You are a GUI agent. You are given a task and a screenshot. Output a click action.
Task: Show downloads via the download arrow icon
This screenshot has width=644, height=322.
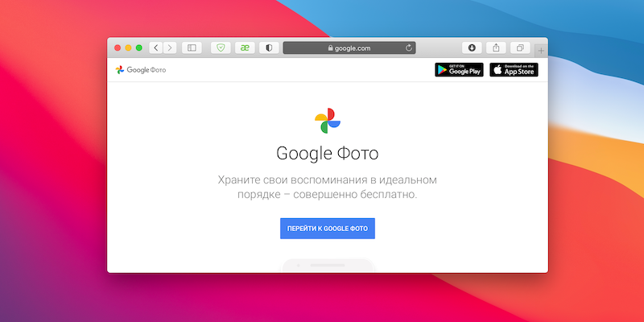point(472,47)
